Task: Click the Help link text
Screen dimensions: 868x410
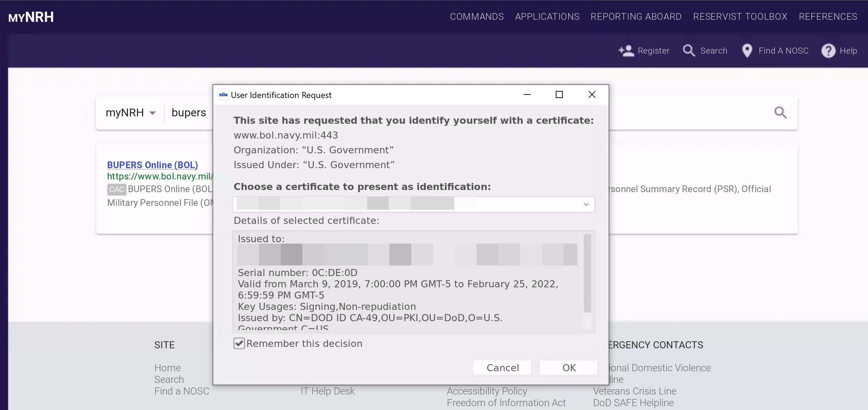Action: pos(848,51)
